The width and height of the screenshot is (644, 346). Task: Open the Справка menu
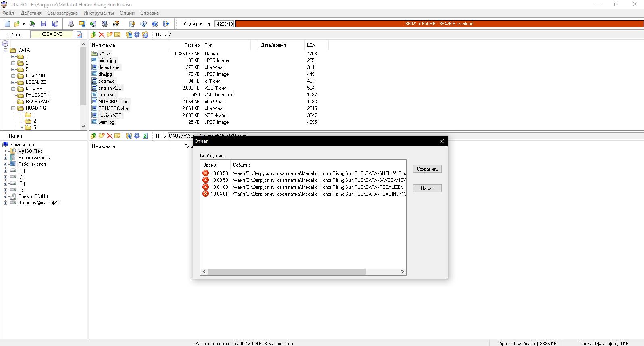coord(150,13)
